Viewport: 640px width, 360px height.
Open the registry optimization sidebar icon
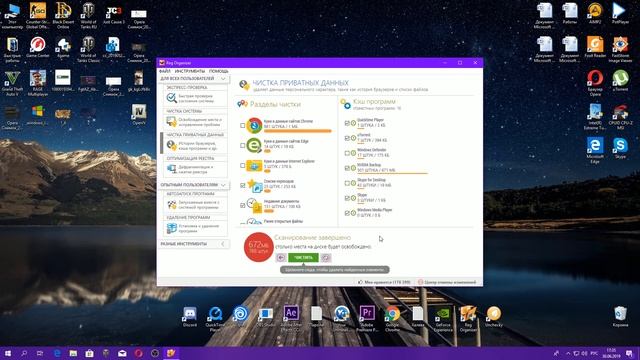171,169
